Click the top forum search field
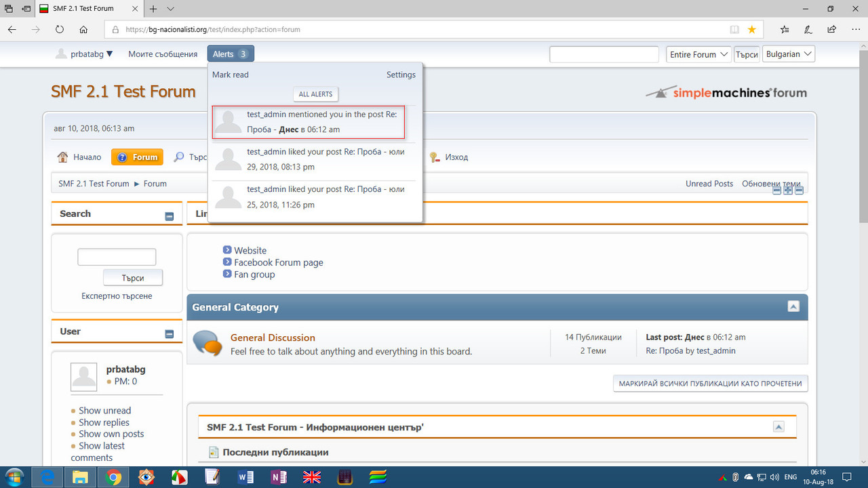 point(604,54)
